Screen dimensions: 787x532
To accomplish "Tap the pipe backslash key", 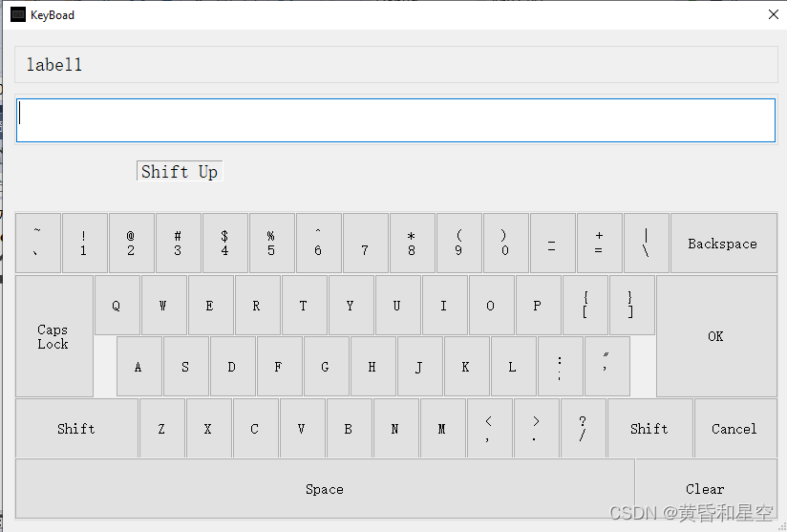I will tap(647, 243).
